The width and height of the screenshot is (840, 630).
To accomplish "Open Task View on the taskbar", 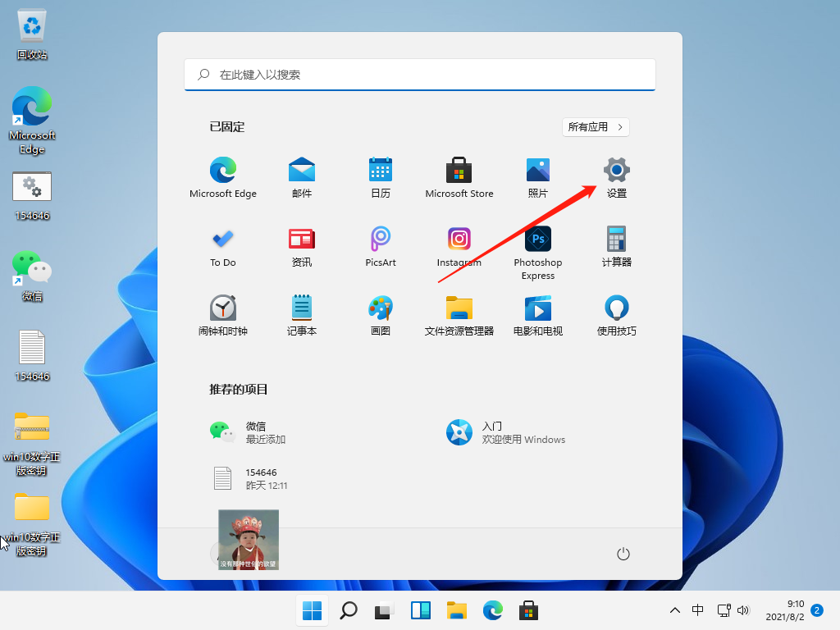I will tap(384, 610).
